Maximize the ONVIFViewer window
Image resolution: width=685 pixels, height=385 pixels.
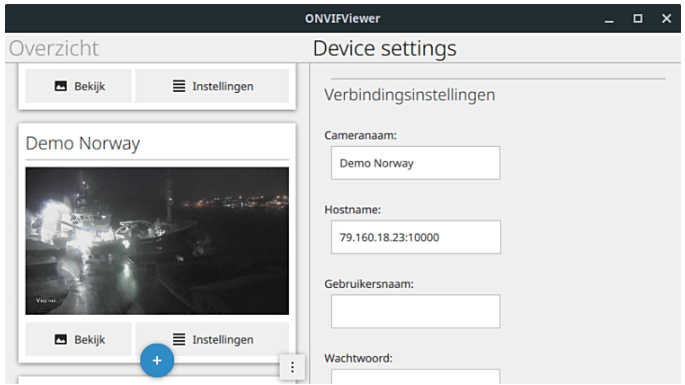638,18
